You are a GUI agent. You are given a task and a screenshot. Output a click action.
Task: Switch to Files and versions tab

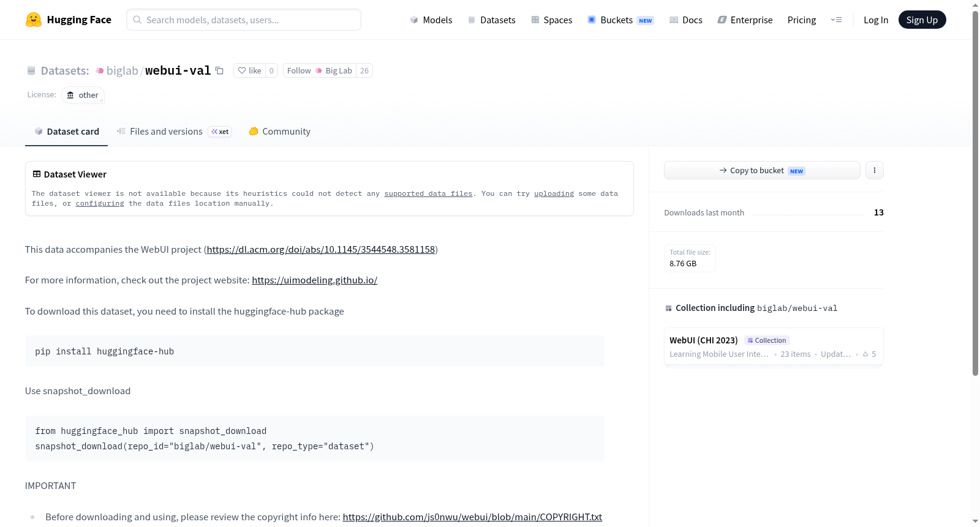coord(174,131)
